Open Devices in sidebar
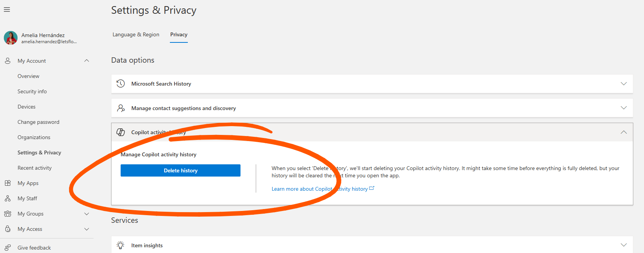 26,107
